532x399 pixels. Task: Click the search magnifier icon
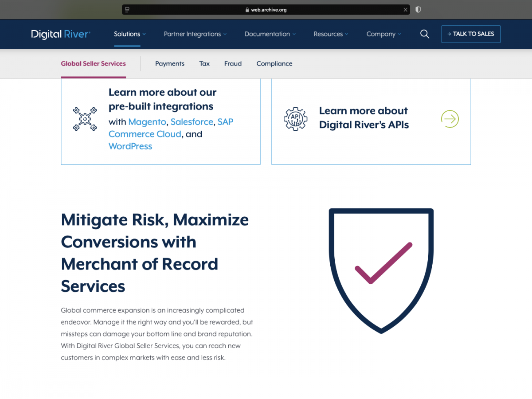click(x=424, y=34)
